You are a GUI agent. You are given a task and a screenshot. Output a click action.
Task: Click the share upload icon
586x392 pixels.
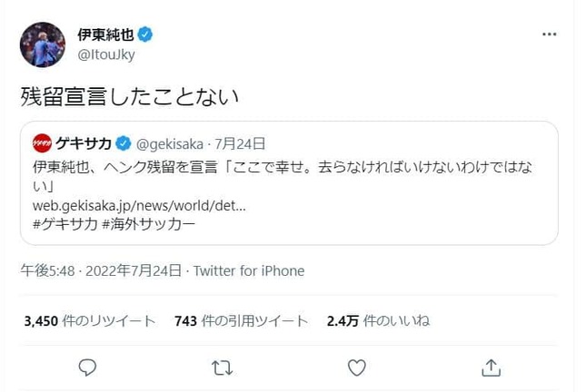[491, 367]
